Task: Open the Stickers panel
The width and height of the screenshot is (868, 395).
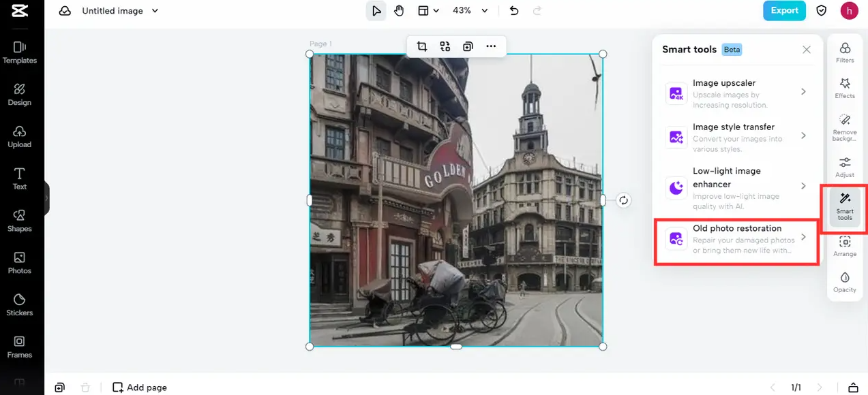Action: pyautogui.click(x=19, y=305)
